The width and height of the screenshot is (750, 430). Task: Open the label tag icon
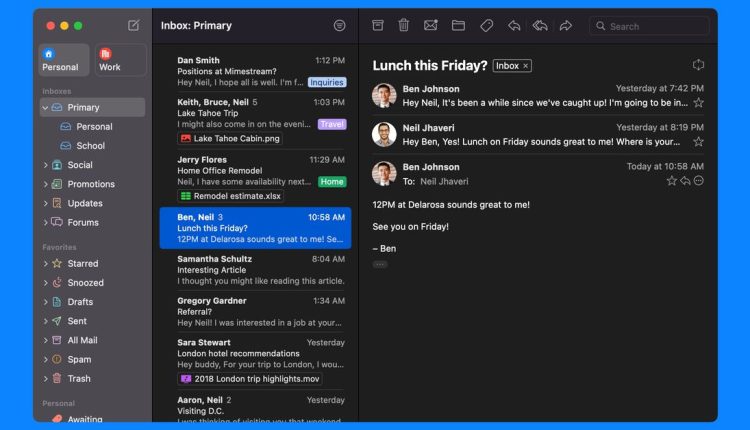(486, 25)
